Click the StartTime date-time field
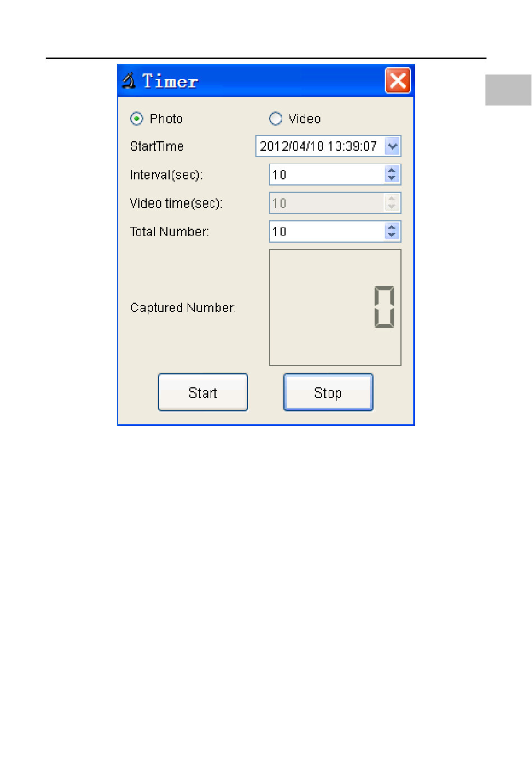 [328, 146]
